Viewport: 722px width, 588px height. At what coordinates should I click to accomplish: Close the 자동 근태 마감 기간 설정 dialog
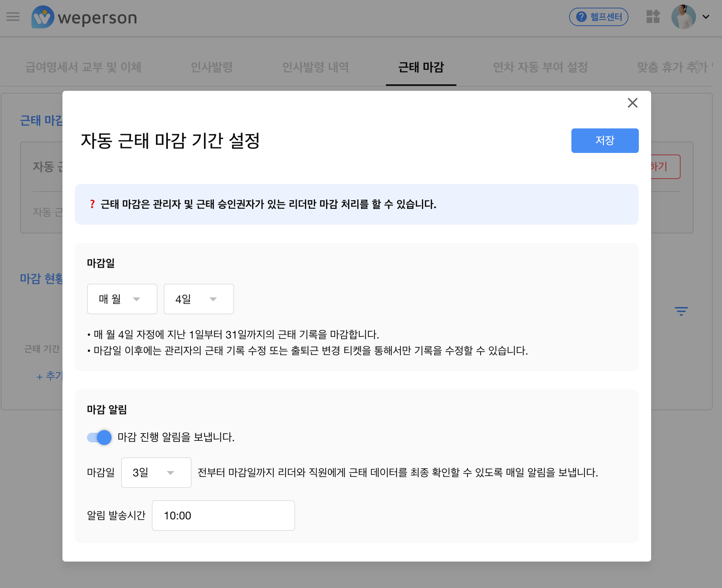click(x=632, y=103)
